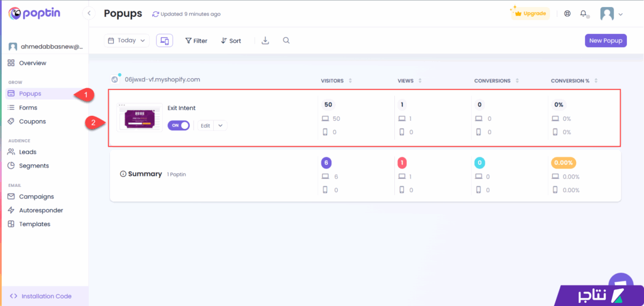Click the orange 0.00% conversion badge
The image size is (644, 306).
(x=563, y=163)
